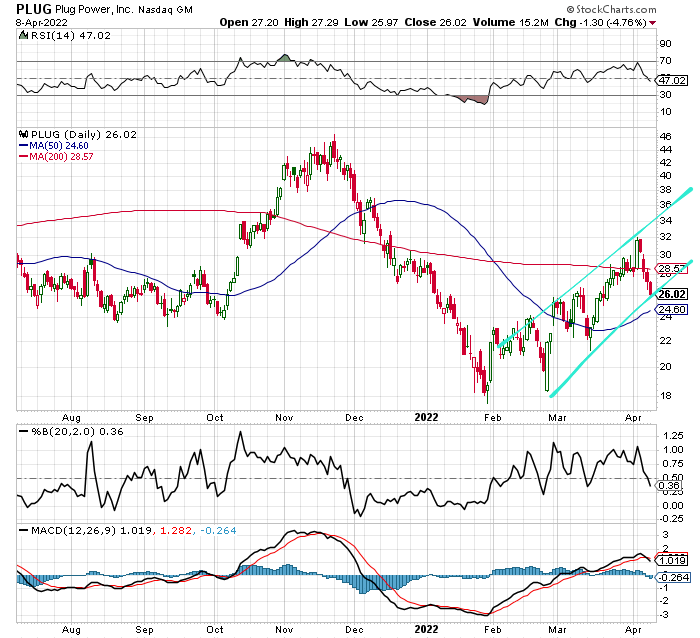Click the MA(50) 24.60 legend entry
Viewport: 700px width, 638px height.
click(54, 146)
